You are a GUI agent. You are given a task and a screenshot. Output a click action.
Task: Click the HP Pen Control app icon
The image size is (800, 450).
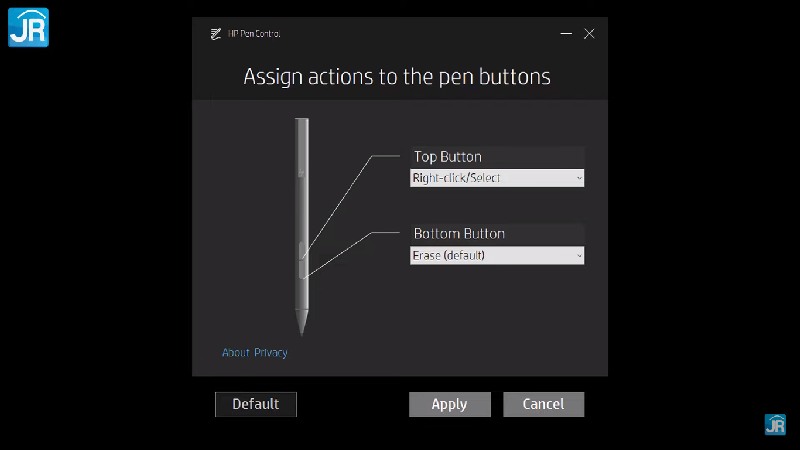216,34
